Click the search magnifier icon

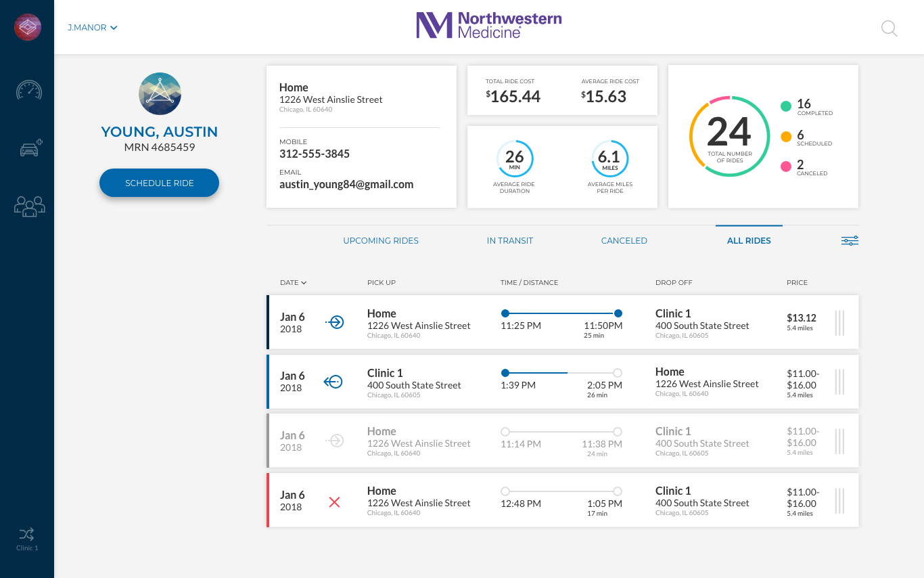(x=889, y=28)
